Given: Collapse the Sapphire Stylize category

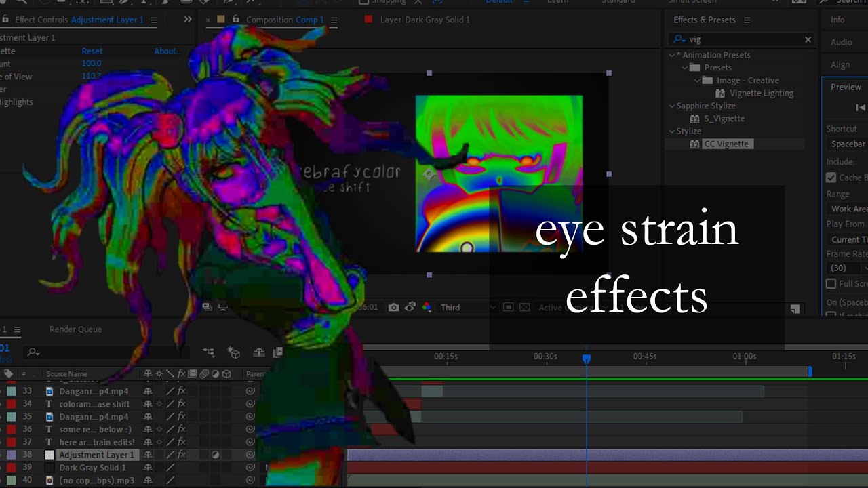Looking at the screenshot, I should [x=673, y=106].
